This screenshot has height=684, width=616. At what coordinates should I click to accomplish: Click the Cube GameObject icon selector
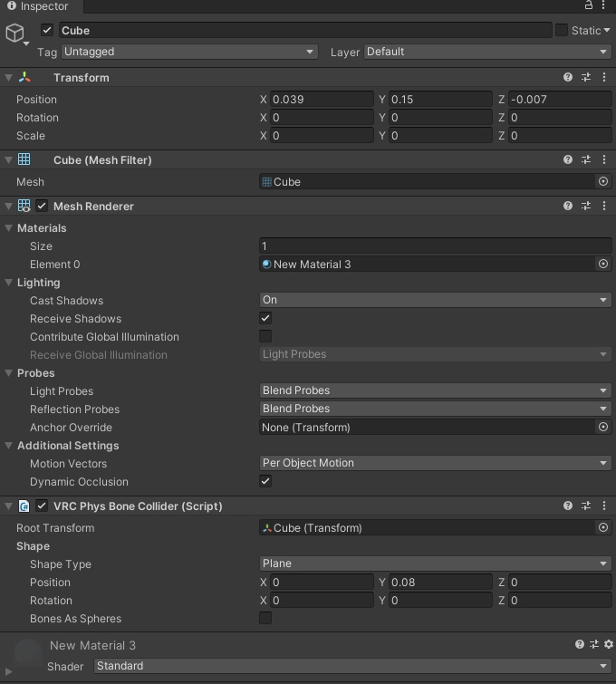point(15,34)
